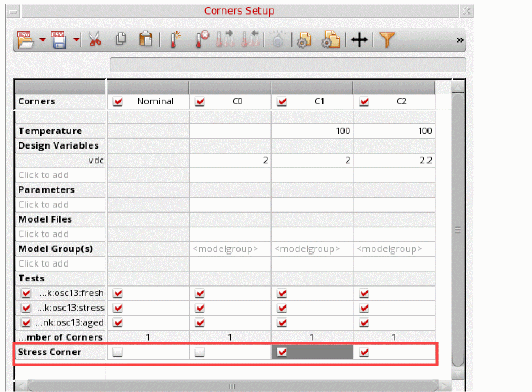The height and width of the screenshot is (392, 532).
Task: Click the Paste clipboard icon
Action: [145, 39]
